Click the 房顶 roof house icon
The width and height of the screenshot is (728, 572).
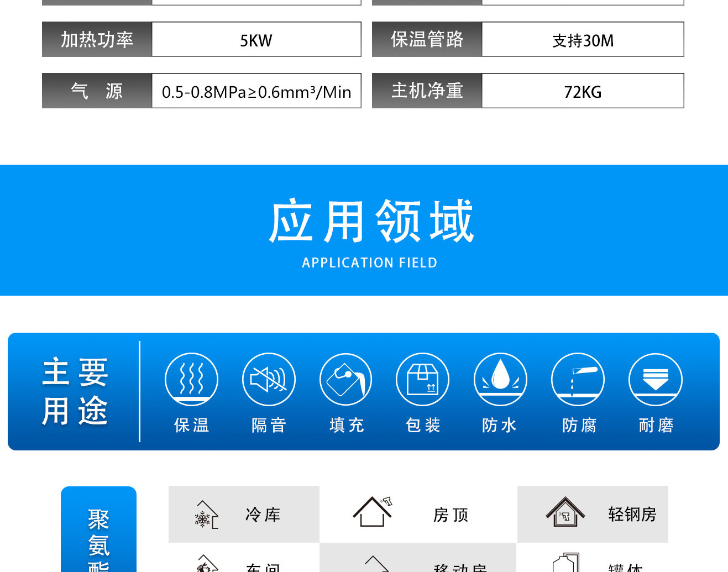tap(373, 512)
